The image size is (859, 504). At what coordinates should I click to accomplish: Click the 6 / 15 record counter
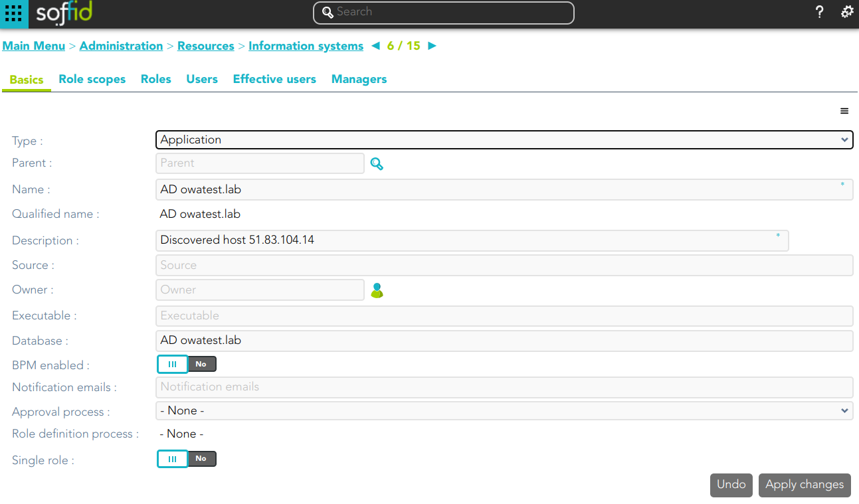click(x=404, y=46)
